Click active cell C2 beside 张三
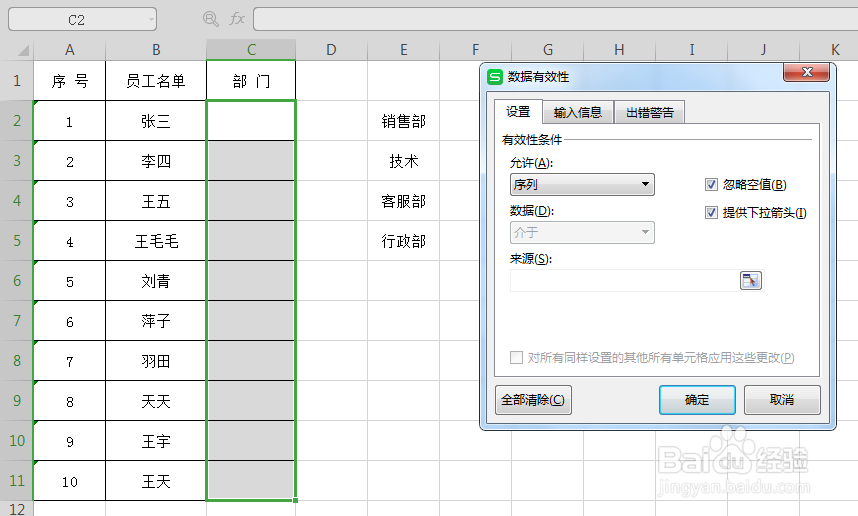The image size is (858, 516). [x=251, y=121]
